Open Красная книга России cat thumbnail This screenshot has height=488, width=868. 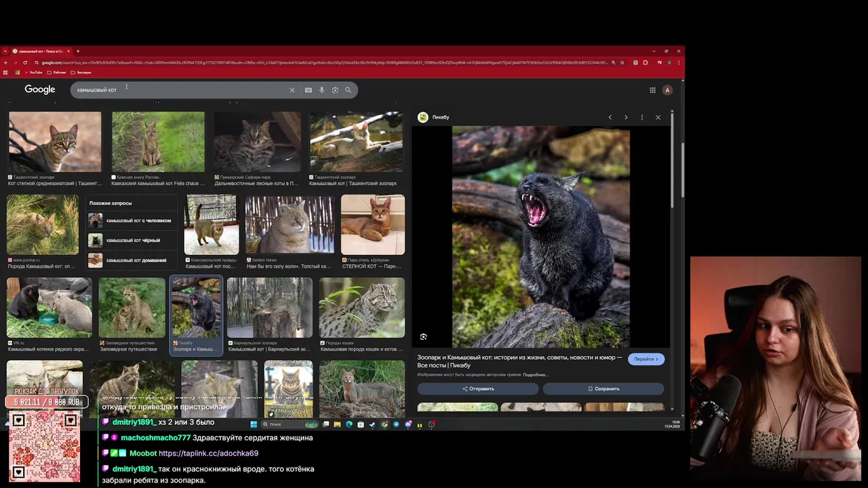[158, 142]
